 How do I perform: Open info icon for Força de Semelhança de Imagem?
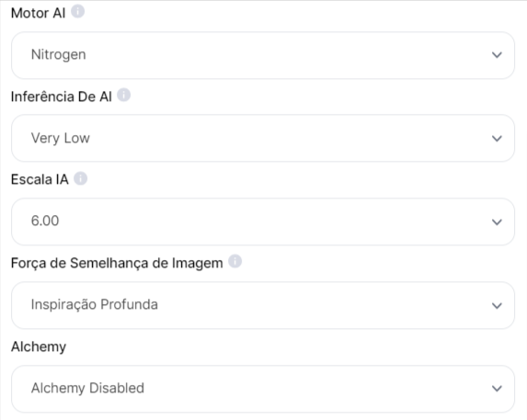pos(235,261)
